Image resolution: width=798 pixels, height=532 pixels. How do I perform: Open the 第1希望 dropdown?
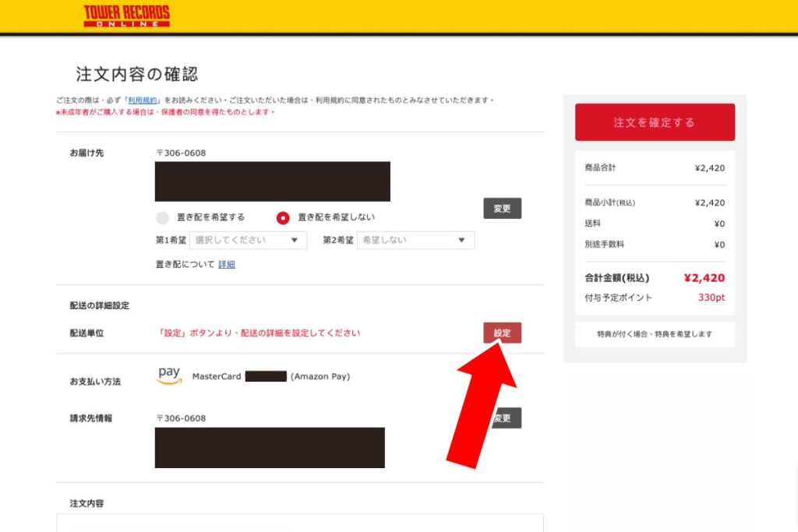(x=248, y=240)
